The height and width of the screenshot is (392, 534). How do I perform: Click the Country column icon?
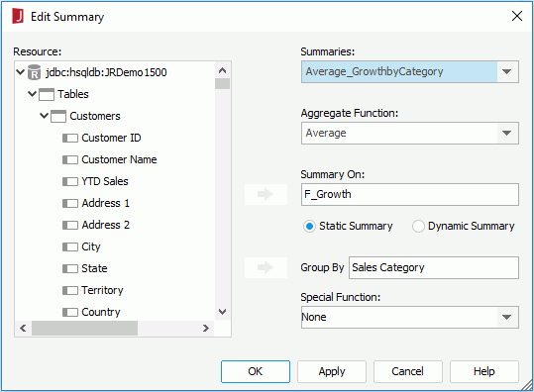pyautogui.click(x=70, y=312)
